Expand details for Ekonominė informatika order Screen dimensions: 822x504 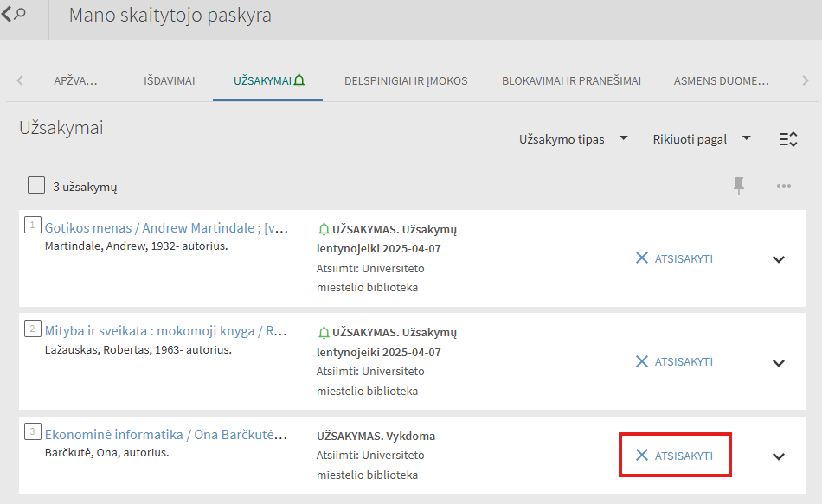pyautogui.click(x=779, y=456)
